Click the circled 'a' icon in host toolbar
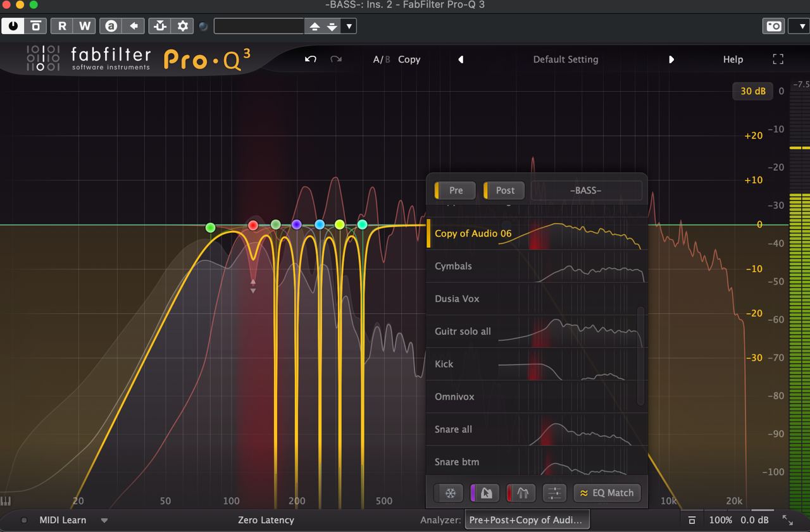The width and height of the screenshot is (810, 532). click(x=111, y=26)
